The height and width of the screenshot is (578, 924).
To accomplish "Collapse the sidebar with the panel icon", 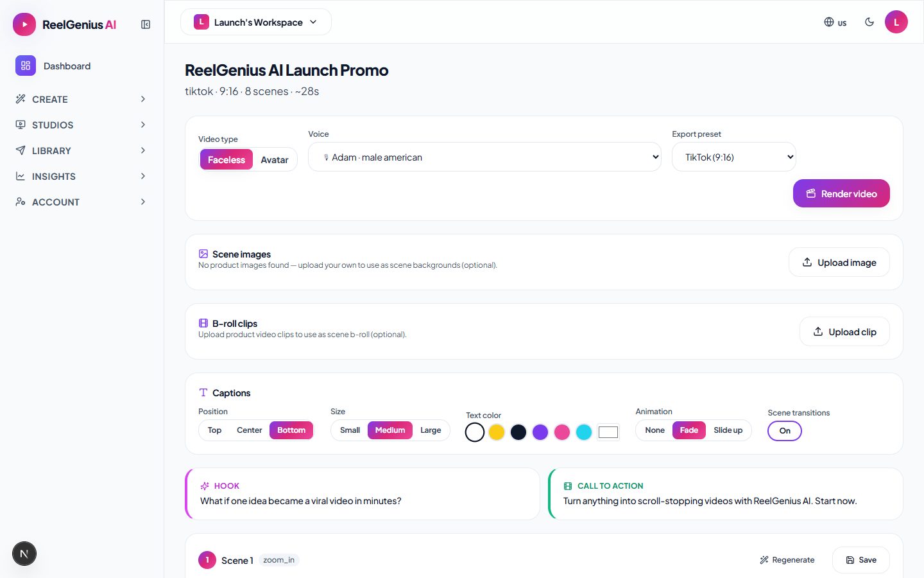I will click(146, 24).
